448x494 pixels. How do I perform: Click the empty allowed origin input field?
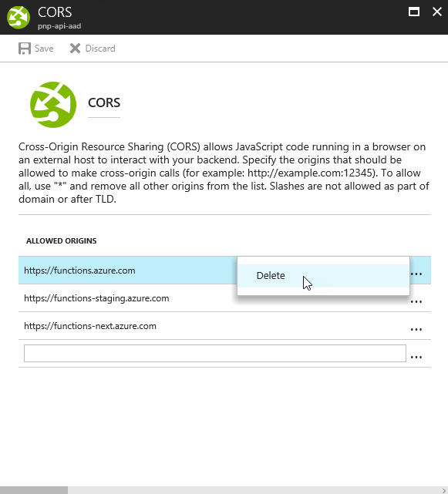[x=215, y=354]
